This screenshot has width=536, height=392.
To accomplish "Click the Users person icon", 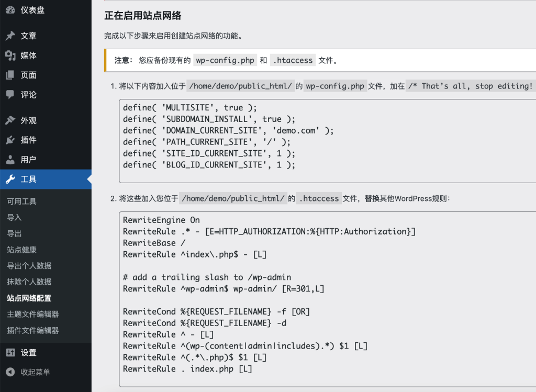I will click(10, 160).
